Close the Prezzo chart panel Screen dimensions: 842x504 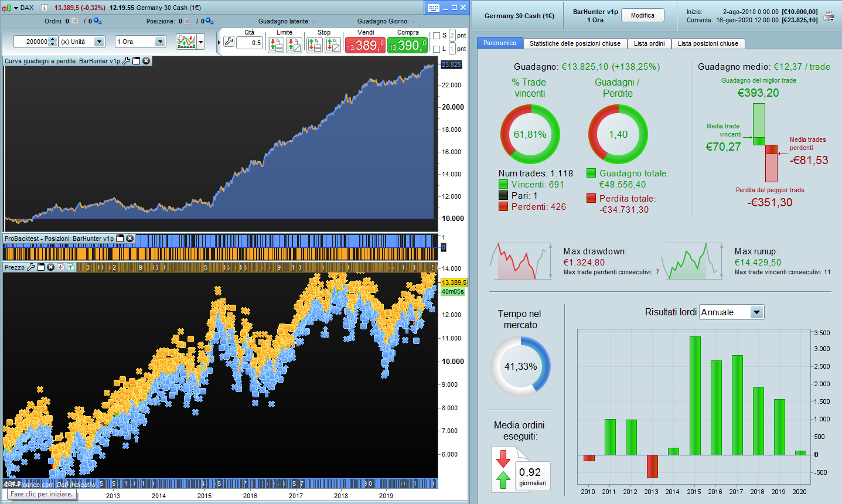click(51, 267)
